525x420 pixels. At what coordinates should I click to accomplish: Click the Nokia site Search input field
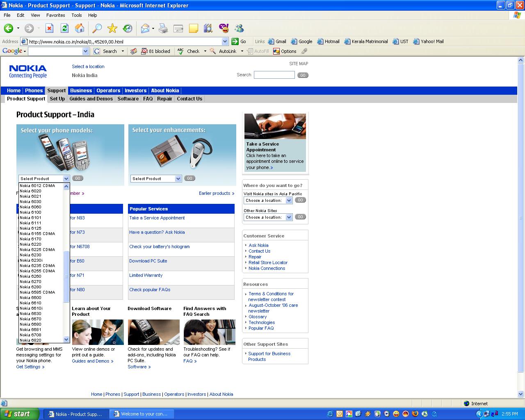[274, 75]
